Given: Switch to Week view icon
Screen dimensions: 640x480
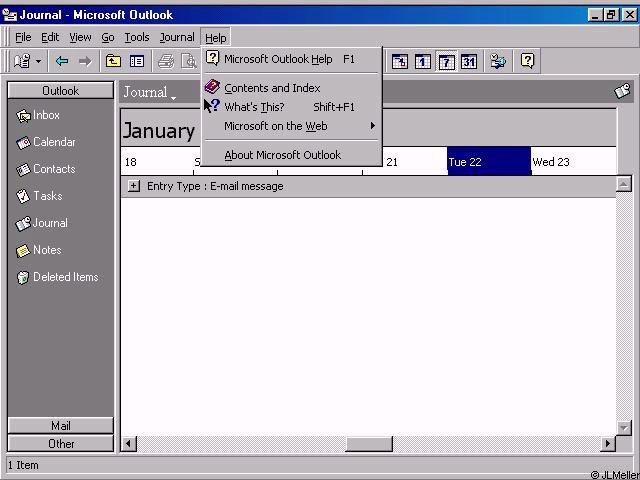Looking at the screenshot, I should [x=446, y=62].
